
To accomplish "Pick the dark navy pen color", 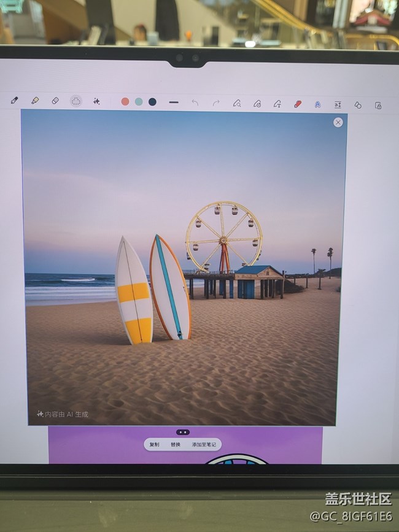I will (153, 102).
